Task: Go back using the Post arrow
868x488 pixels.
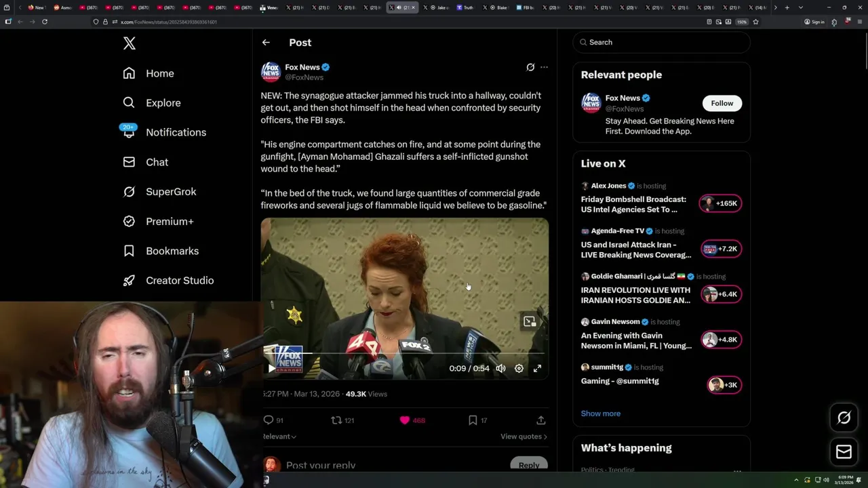Action: click(x=266, y=42)
